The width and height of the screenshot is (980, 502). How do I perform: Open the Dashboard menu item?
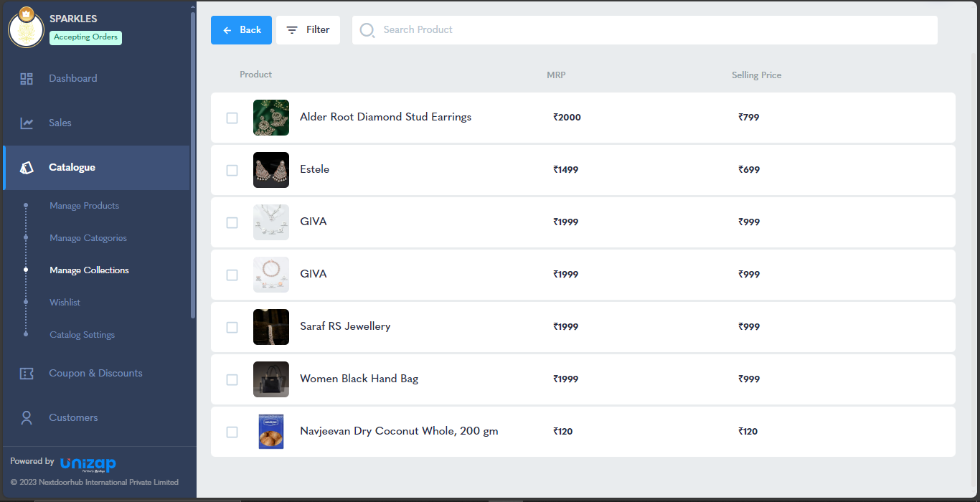[96, 79]
